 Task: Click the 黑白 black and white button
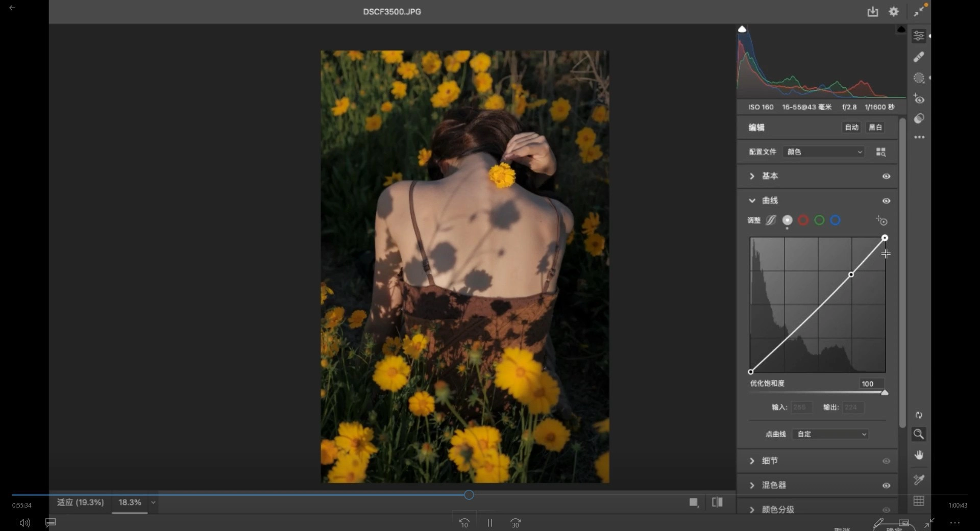coord(875,128)
